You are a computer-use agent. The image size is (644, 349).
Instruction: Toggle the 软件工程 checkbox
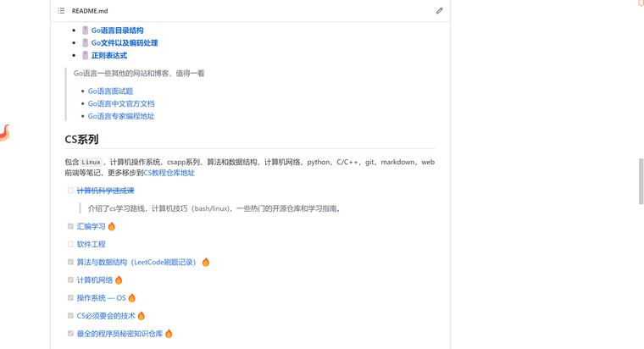[70, 244]
